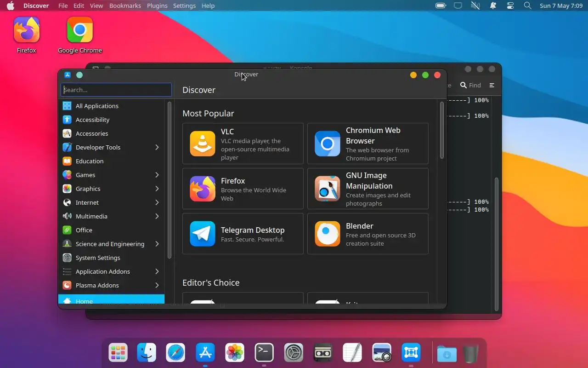The width and height of the screenshot is (588, 368).
Task: Select the Accessories category icon
Action: click(x=67, y=133)
